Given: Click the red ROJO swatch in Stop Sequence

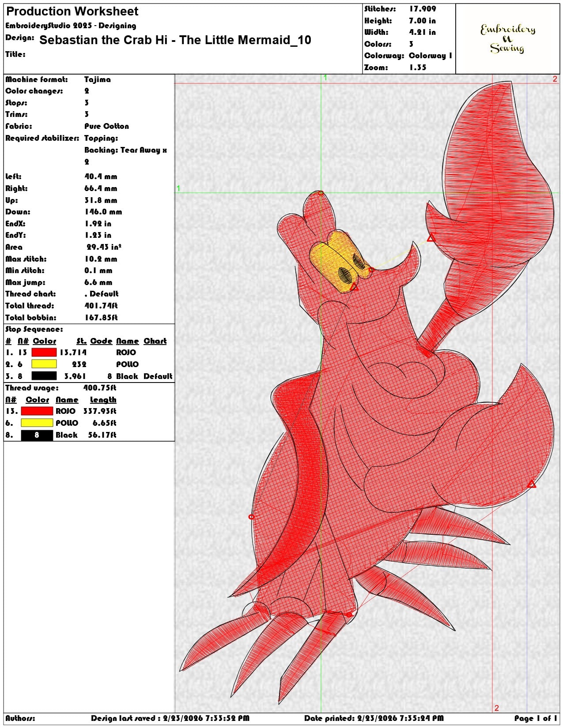Looking at the screenshot, I should point(44,352).
